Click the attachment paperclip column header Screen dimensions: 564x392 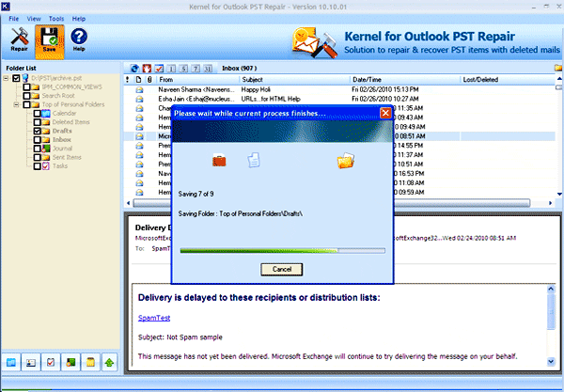[149, 80]
